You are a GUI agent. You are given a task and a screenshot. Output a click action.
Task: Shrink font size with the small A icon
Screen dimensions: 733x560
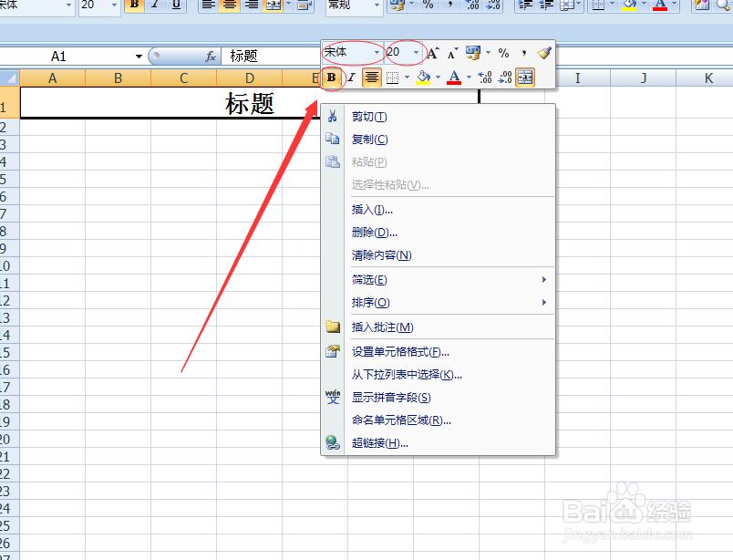click(x=451, y=53)
